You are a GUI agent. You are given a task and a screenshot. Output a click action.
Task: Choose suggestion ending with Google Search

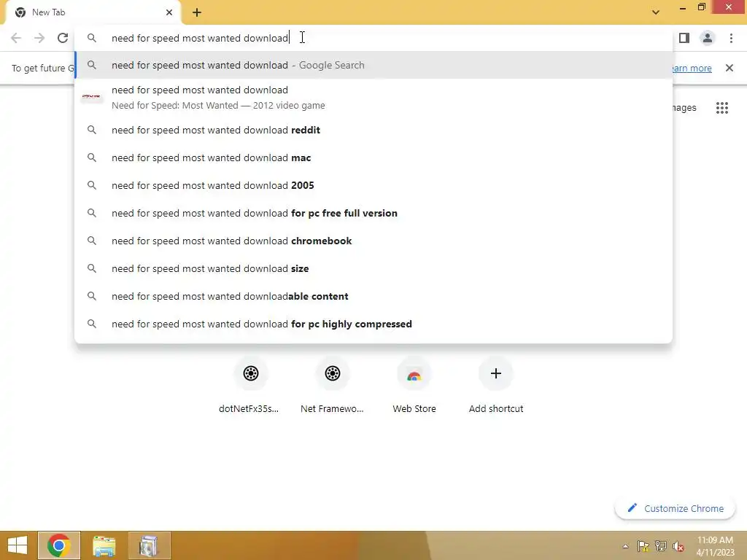tap(373, 65)
